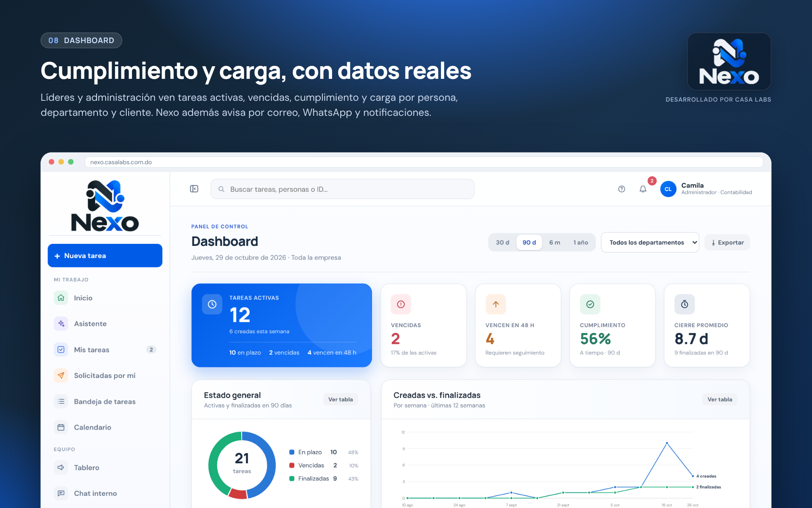Click the Cumplimiento check-circle icon
This screenshot has width=812, height=508.
click(590, 304)
